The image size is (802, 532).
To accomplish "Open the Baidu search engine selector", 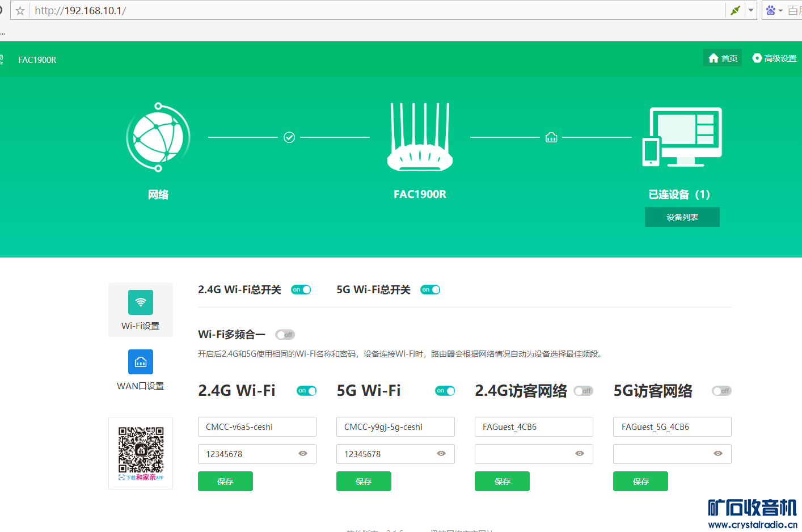I will pyautogui.click(x=774, y=10).
